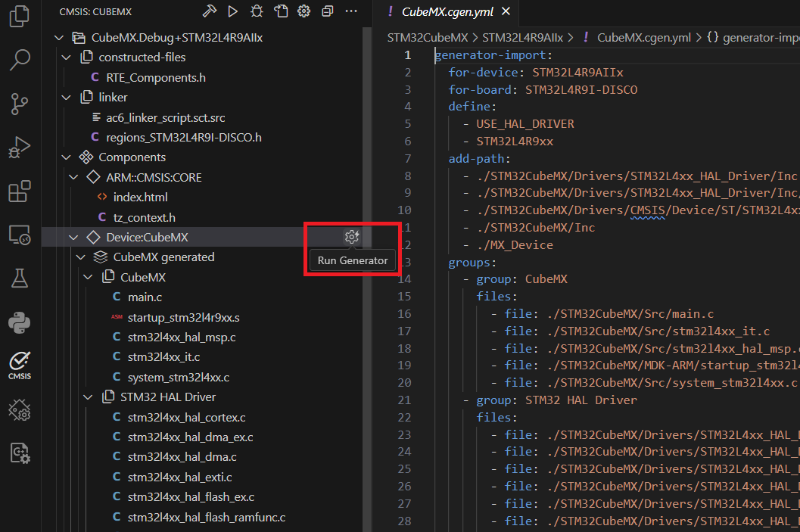The height and width of the screenshot is (532, 800).
Task: Click the file icon next to the bug
Action: (281, 11)
